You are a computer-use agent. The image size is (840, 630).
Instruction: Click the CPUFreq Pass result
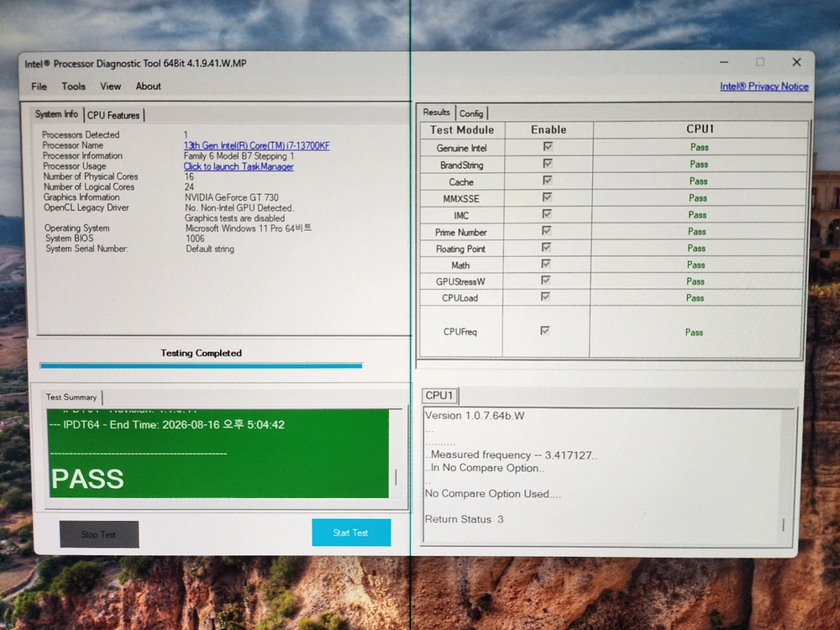pos(695,333)
